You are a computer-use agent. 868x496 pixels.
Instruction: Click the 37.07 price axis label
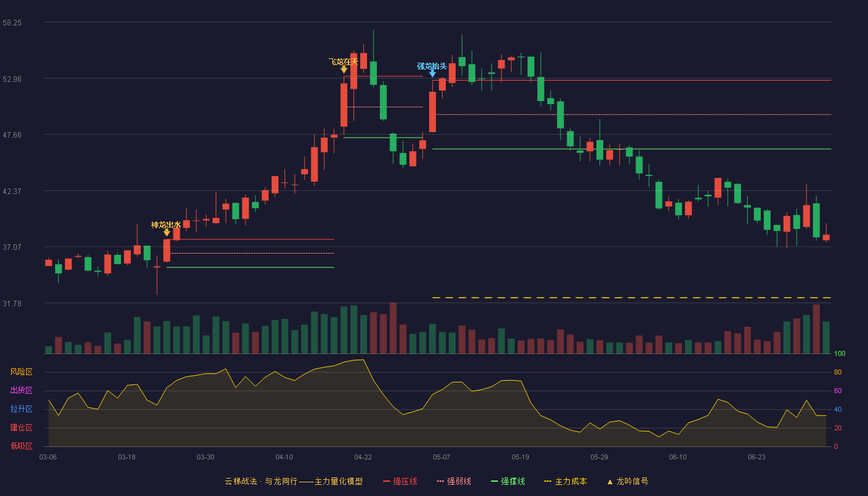tap(12, 247)
